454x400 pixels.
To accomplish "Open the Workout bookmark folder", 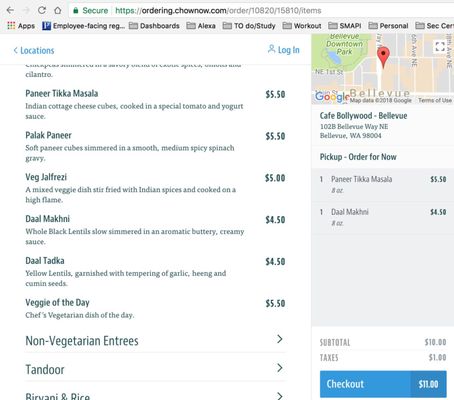I will [x=302, y=26].
